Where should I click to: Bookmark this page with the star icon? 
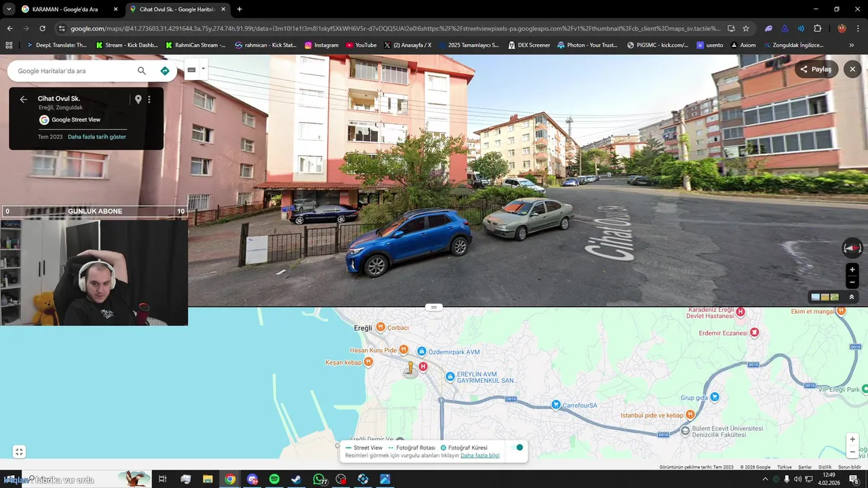tap(746, 28)
